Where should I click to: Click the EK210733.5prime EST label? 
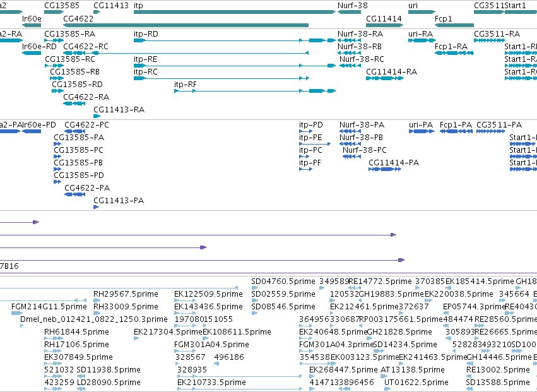pyautogui.click(x=211, y=383)
